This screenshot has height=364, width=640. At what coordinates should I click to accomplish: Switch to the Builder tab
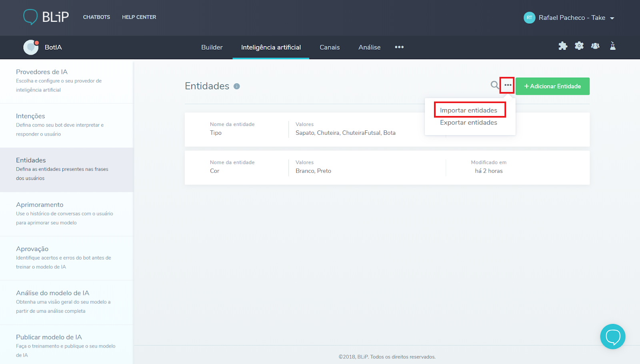[x=212, y=47]
